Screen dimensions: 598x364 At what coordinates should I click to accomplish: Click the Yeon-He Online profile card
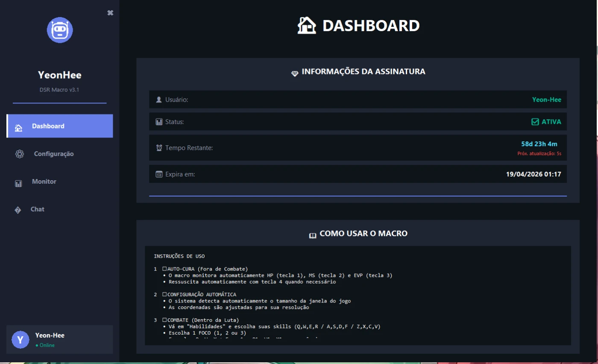(60, 340)
